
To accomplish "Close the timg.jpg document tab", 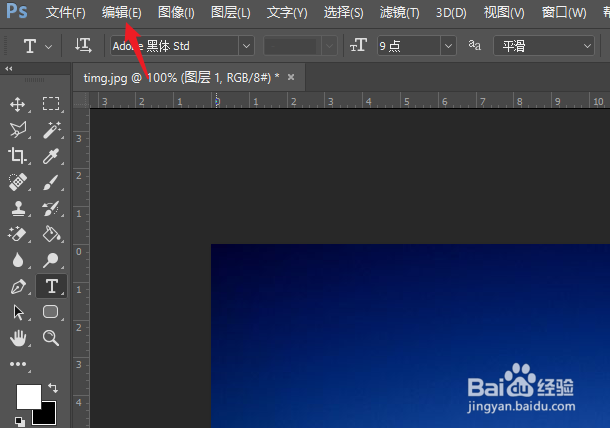I will pyautogui.click(x=291, y=77).
